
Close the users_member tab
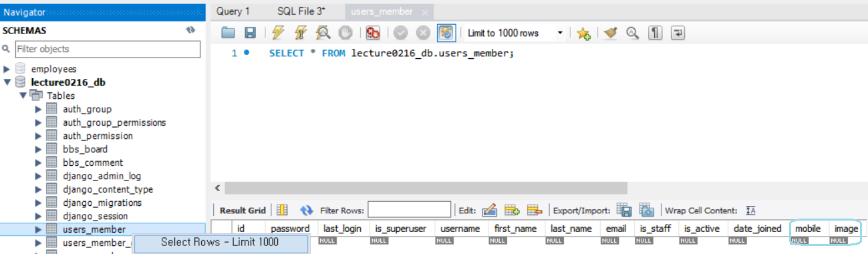tap(424, 12)
